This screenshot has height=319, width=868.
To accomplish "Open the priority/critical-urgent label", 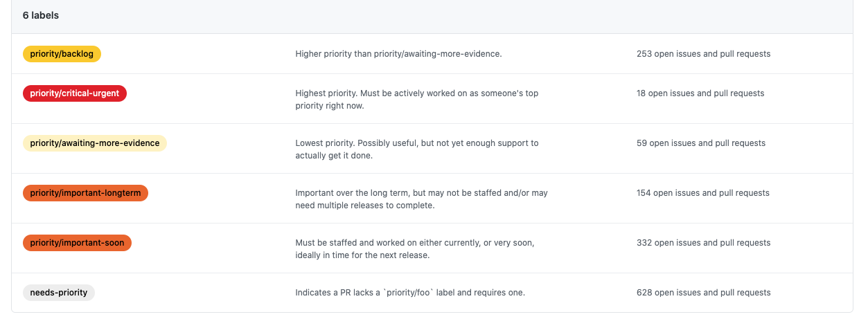I will pos(75,93).
